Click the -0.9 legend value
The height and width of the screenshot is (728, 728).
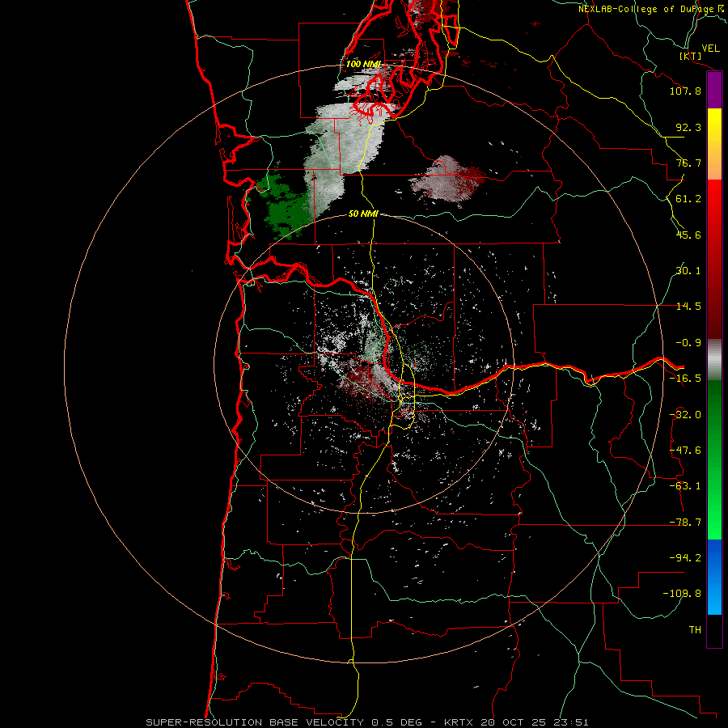[x=688, y=343]
